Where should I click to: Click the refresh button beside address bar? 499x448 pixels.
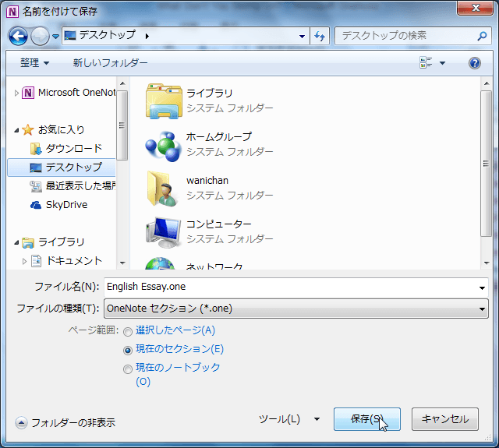[320, 36]
